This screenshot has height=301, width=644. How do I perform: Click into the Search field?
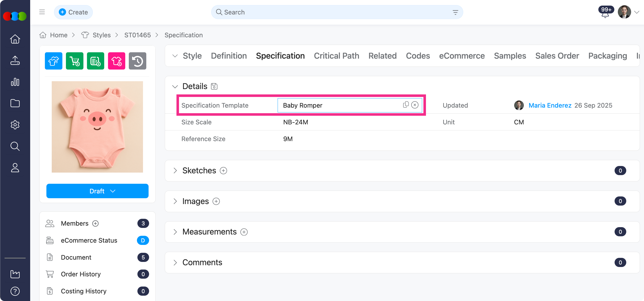(x=330, y=12)
